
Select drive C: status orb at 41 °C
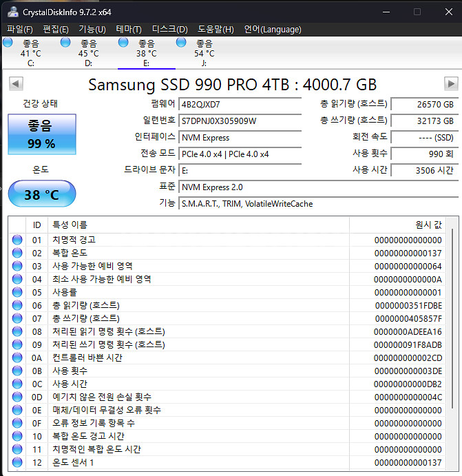tap(8, 43)
